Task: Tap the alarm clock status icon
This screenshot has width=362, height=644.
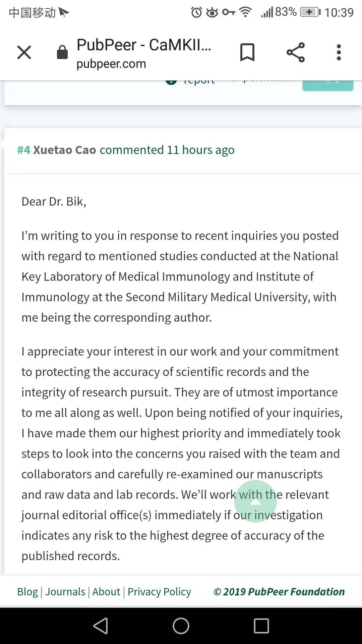Action: [x=197, y=12]
